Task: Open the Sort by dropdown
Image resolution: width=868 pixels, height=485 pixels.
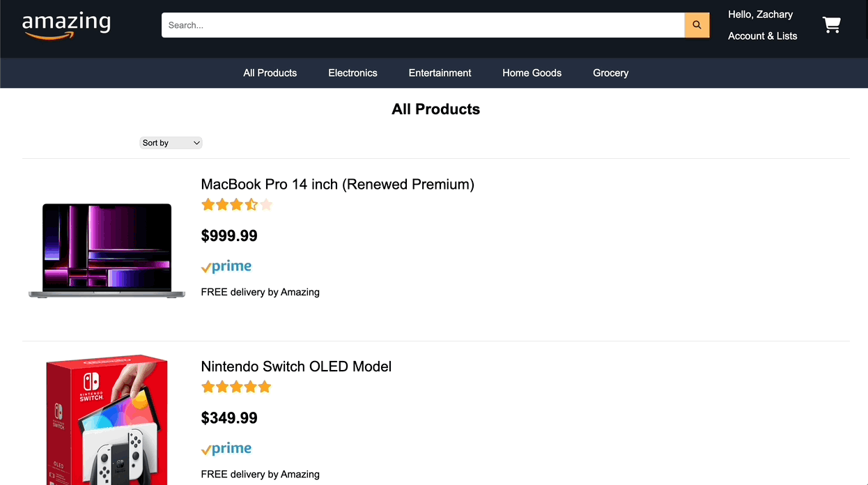Action: pyautogui.click(x=171, y=143)
